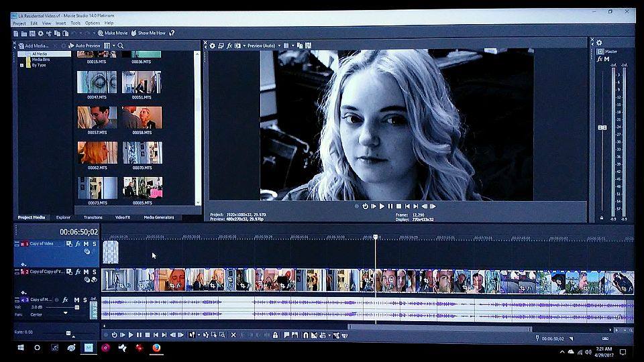Click the New Project icon in main toolbar
Screen dimensions: 644x362
point(15,34)
